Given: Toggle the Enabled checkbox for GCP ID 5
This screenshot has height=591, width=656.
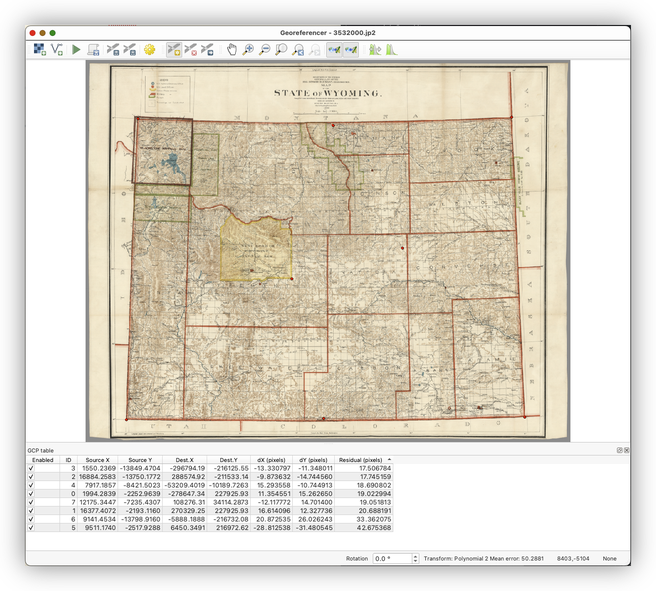Looking at the screenshot, I should pos(31,528).
